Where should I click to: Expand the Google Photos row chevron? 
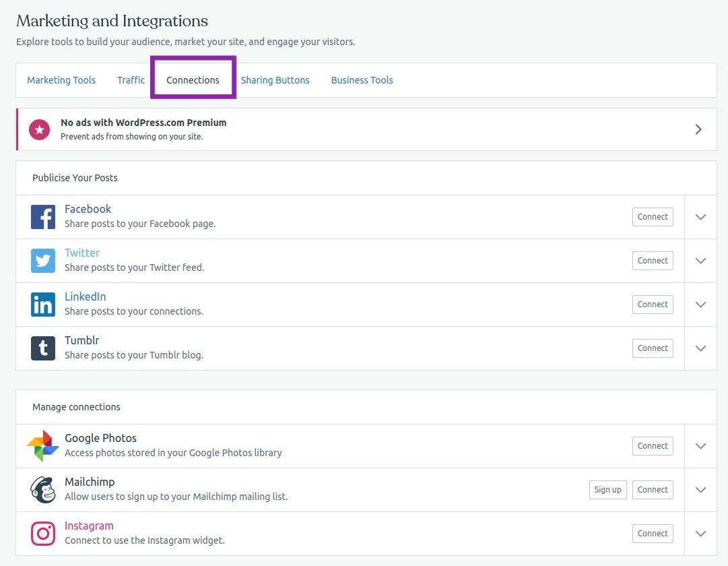coord(700,446)
